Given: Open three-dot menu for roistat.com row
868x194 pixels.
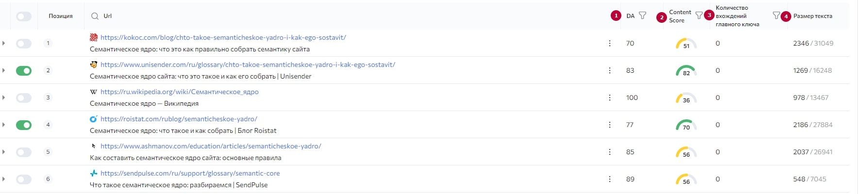Looking at the screenshot, I should tap(610, 125).
